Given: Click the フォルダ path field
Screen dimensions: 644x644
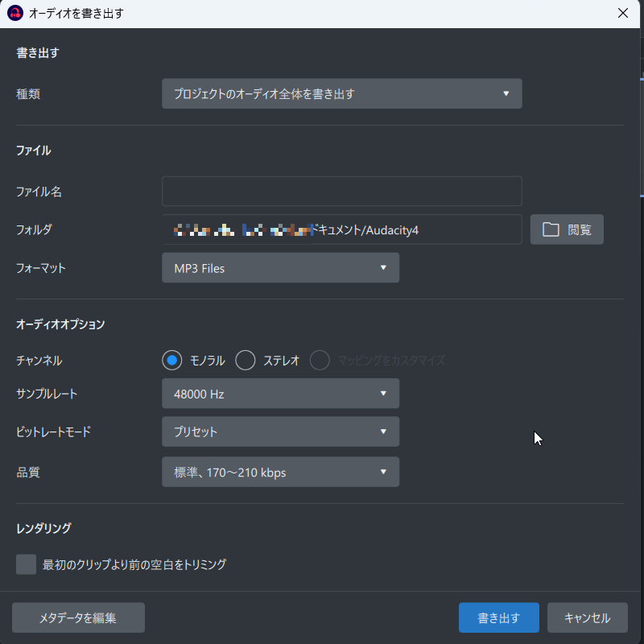Looking at the screenshot, I should click(341, 229).
